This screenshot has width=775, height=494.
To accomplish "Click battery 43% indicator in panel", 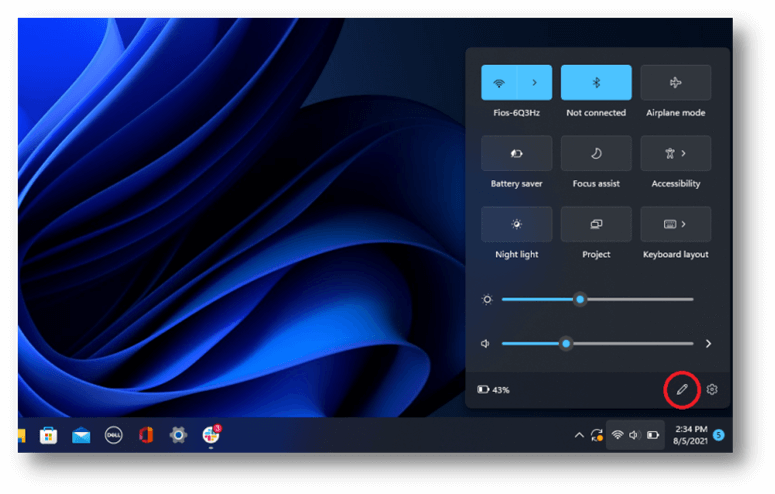I will [x=493, y=390].
